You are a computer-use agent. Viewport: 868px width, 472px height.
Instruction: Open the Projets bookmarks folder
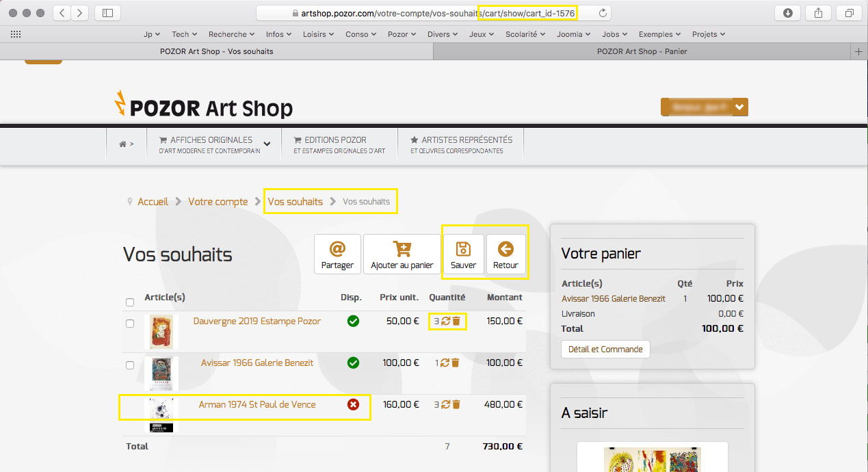pos(709,34)
